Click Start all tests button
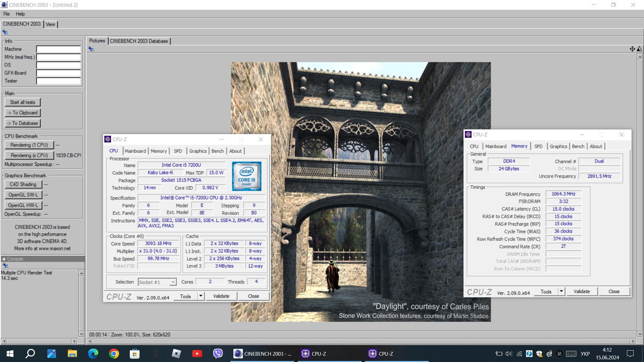The image size is (644, 362). (22, 102)
